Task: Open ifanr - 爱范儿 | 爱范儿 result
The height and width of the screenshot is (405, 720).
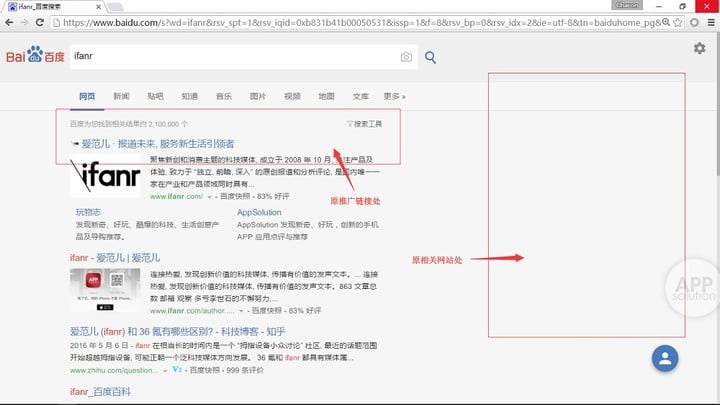Action: pos(115,258)
